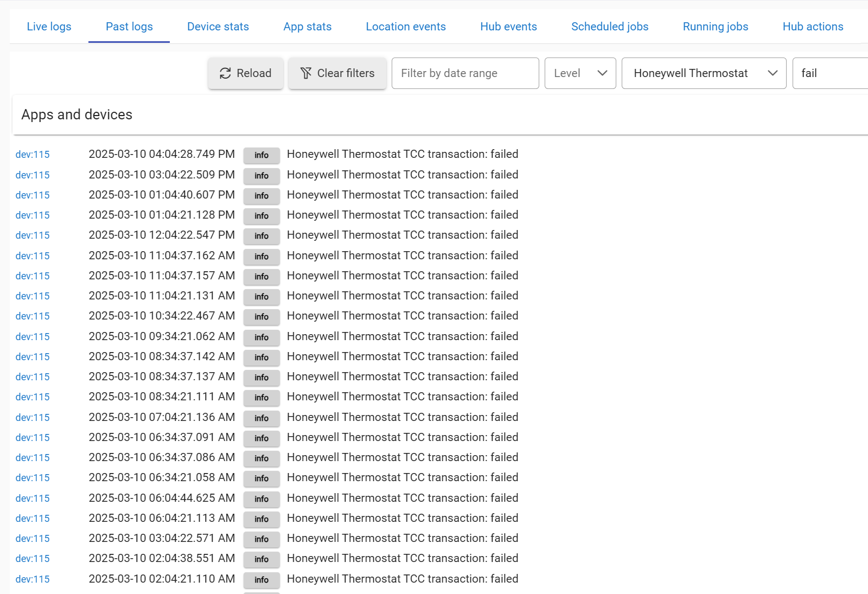868x594 pixels.
Task: Click info badge on 01:04:21.128 PM row
Action: coord(261,216)
